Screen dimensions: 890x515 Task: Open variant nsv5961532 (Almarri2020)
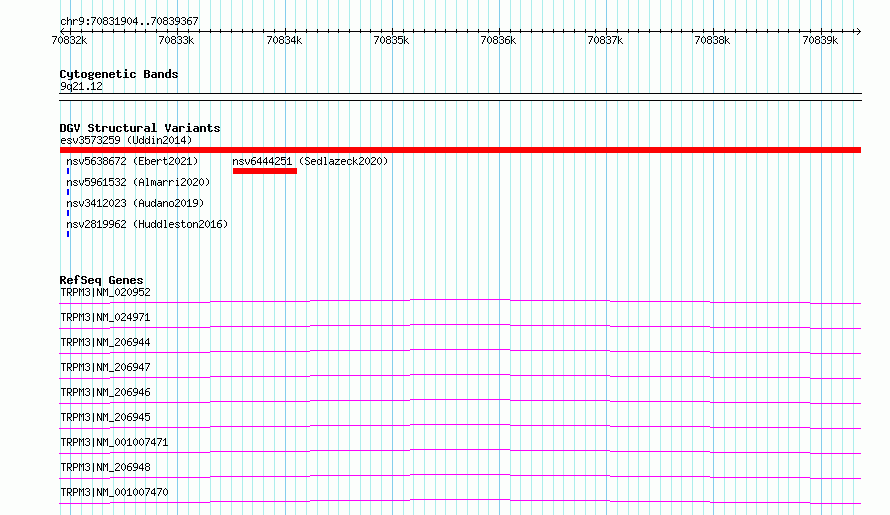click(x=138, y=182)
